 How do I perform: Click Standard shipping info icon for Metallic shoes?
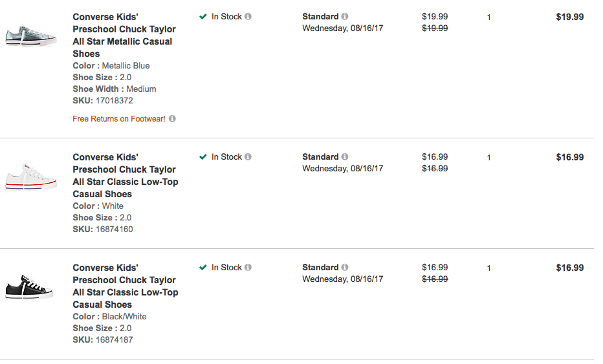click(345, 17)
